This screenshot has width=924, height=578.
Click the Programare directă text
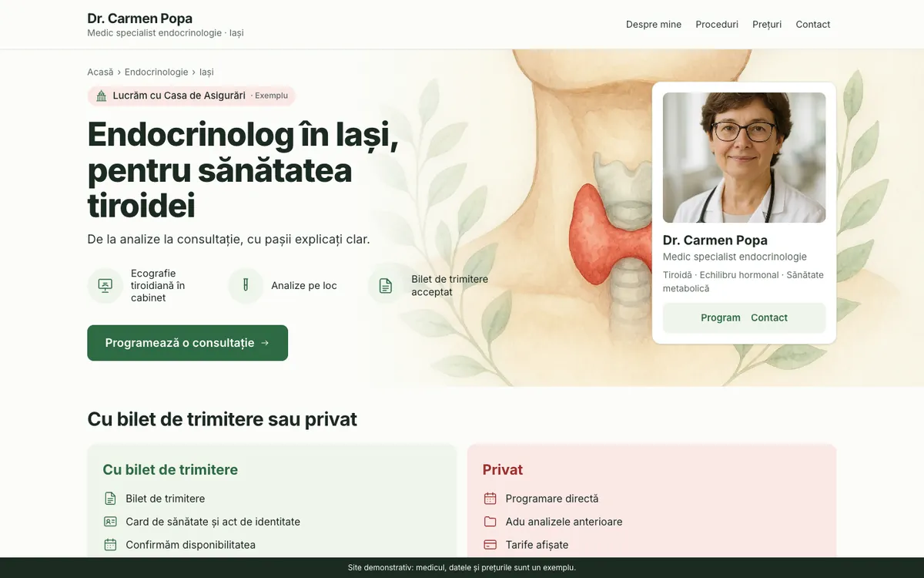[x=552, y=499]
